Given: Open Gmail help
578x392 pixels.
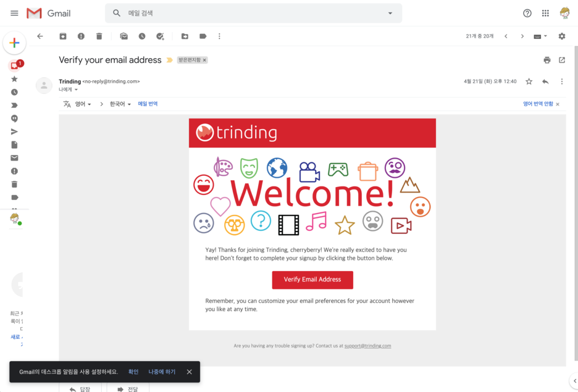Looking at the screenshot, I should click(x=527, y=13).
